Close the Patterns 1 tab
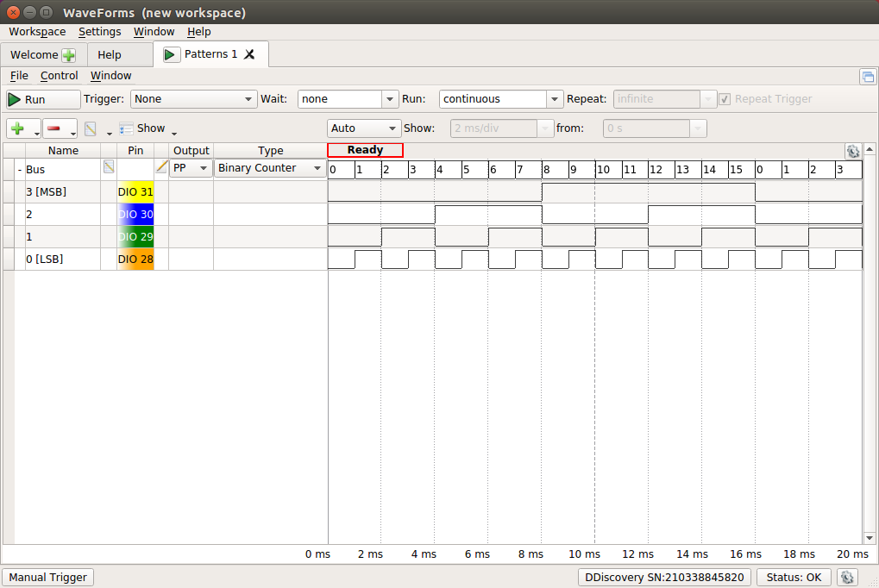Viewport: 879px width, 588px height. (x=249, y=54)
